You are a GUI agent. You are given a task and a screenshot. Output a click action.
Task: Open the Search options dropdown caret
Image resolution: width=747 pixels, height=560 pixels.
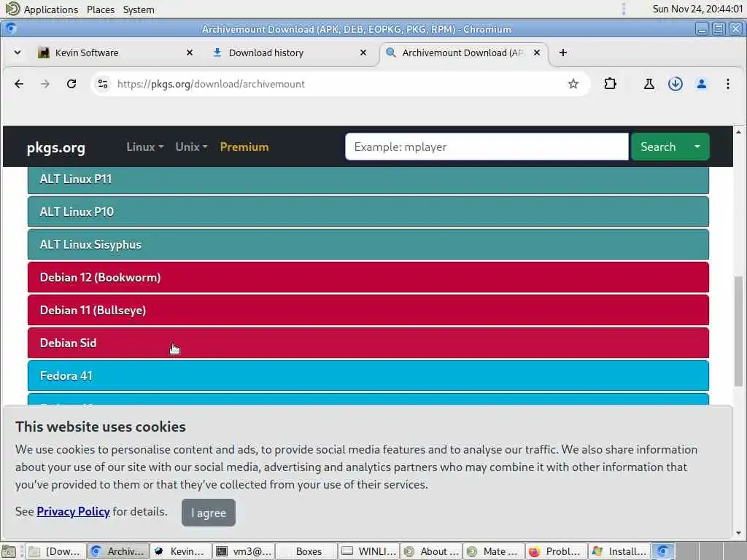point(697,147)
